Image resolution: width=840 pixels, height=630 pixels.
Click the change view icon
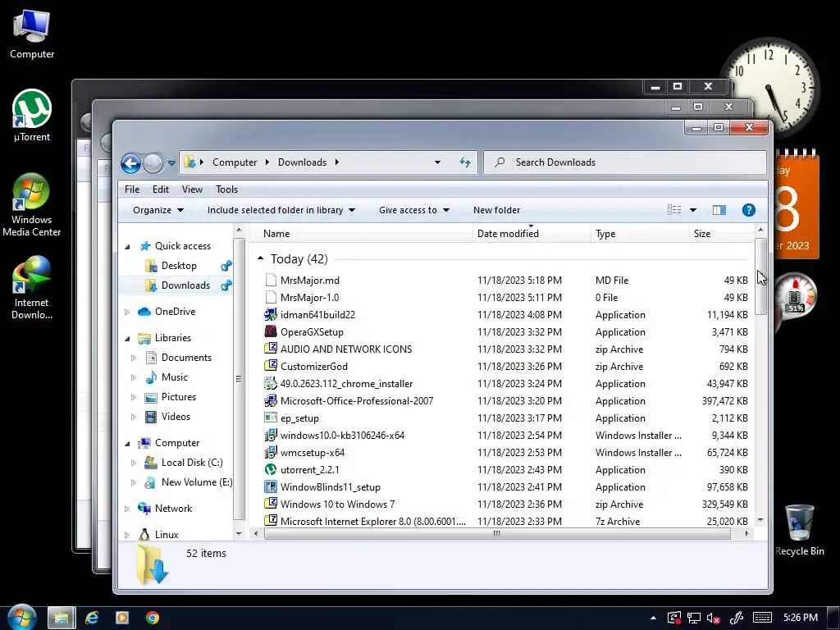[x=674, y=210]
